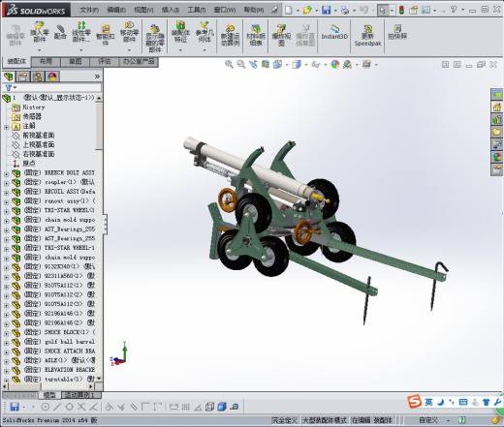Click the Linear Component Pattern icon
The image size is (504, 427).
[81, 32]
